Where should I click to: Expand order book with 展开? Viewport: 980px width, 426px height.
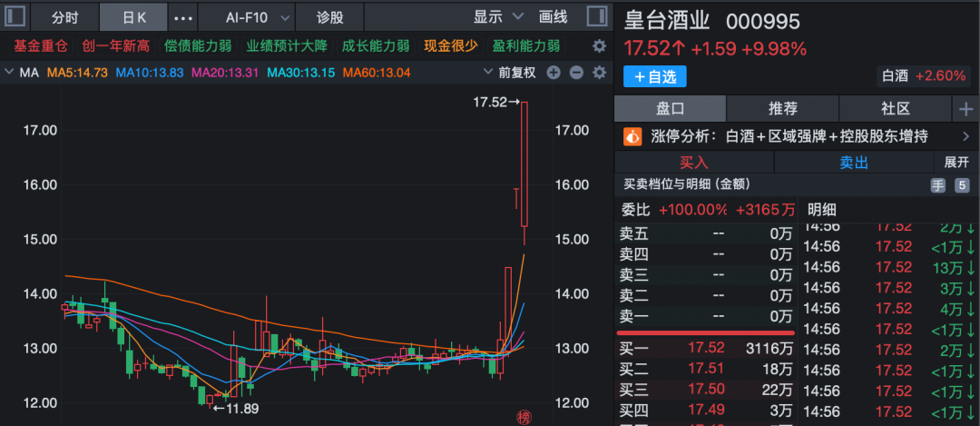click(x=956, y=163)
